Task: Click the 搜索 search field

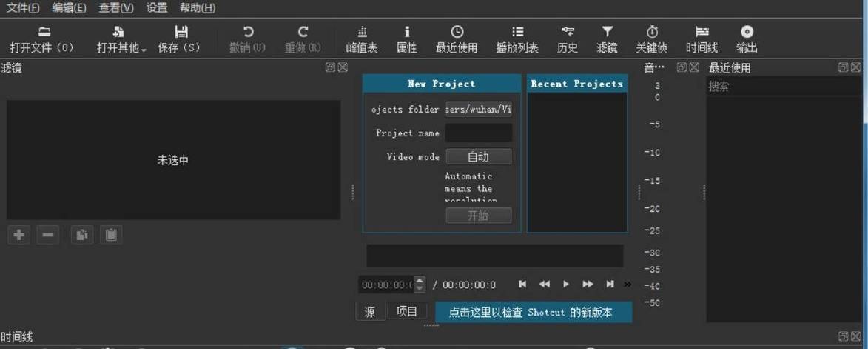Action: tap(784, 87)
